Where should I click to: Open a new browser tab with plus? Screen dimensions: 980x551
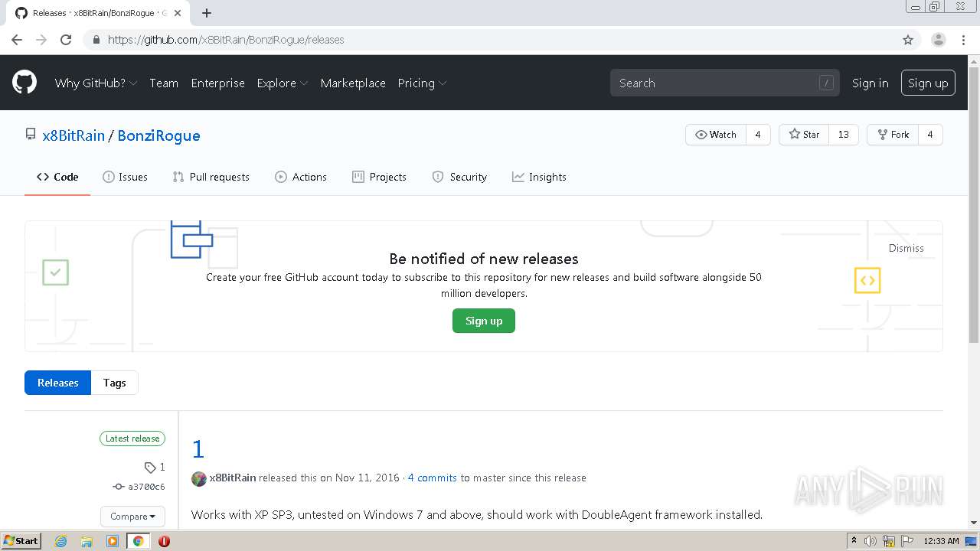(x=207, y=13)
